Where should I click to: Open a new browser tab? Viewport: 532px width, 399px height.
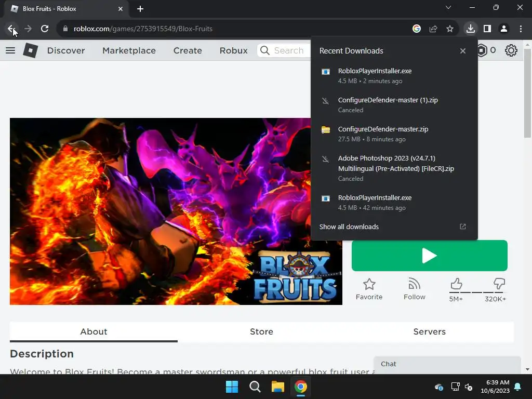pyautogui.click(x=140, y=9)
